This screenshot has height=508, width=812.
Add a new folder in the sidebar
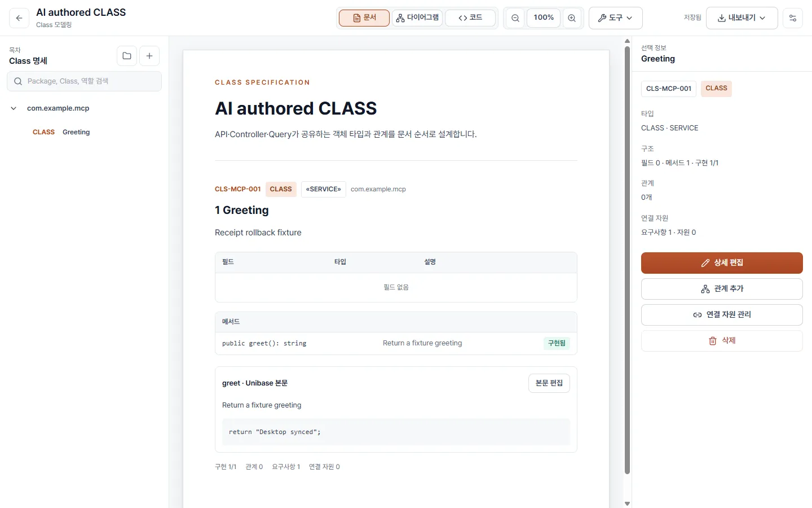pos(127,56)
